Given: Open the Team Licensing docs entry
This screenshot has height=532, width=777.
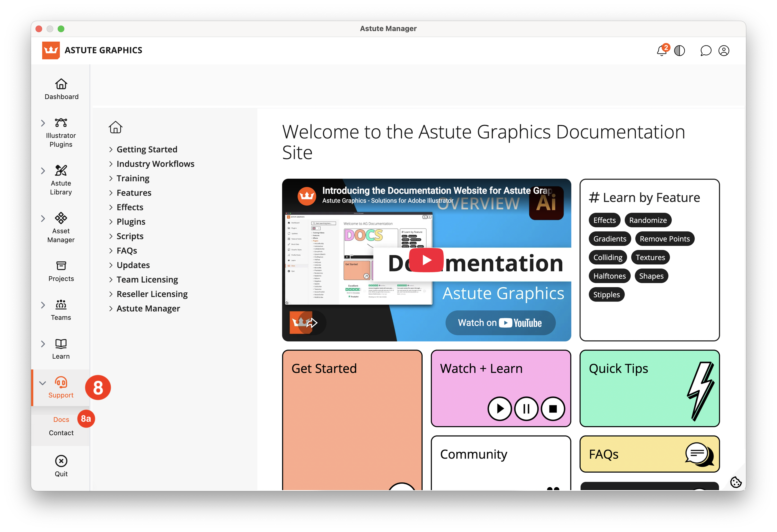Looking at the screenshot, I should [147, 279].
